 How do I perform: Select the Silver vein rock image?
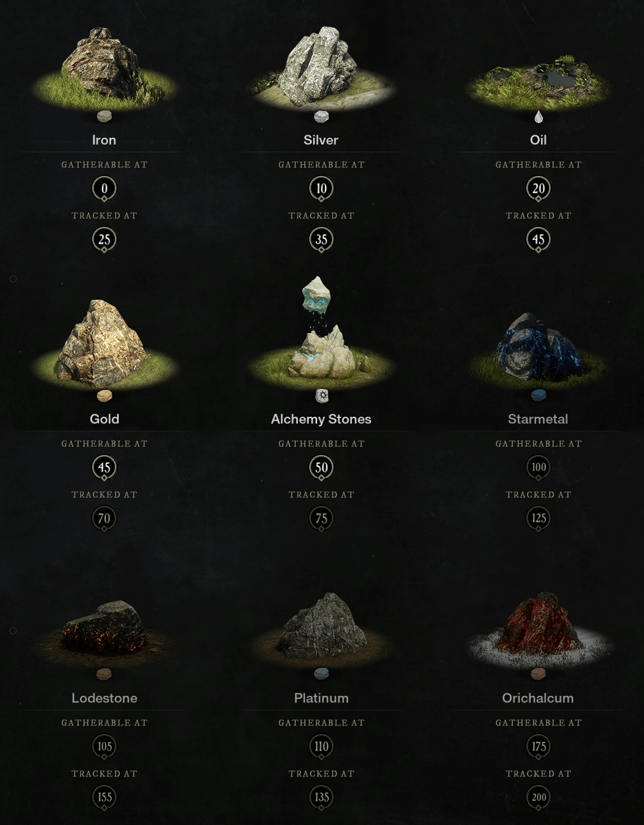[x=321, y=67]
